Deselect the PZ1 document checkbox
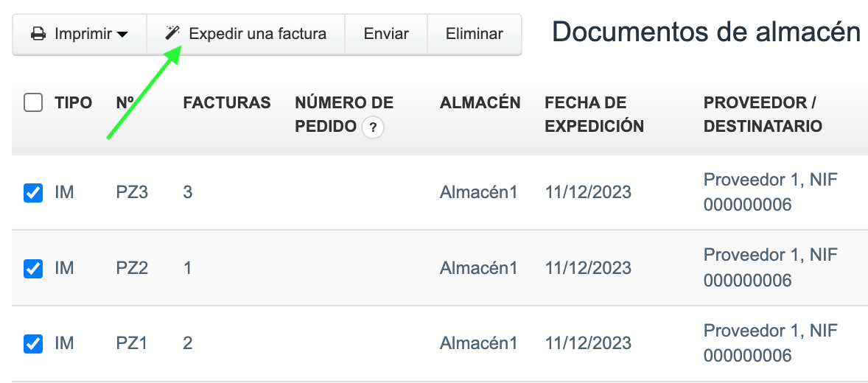This screenshot has width=868, height=383. pos(33,343)
